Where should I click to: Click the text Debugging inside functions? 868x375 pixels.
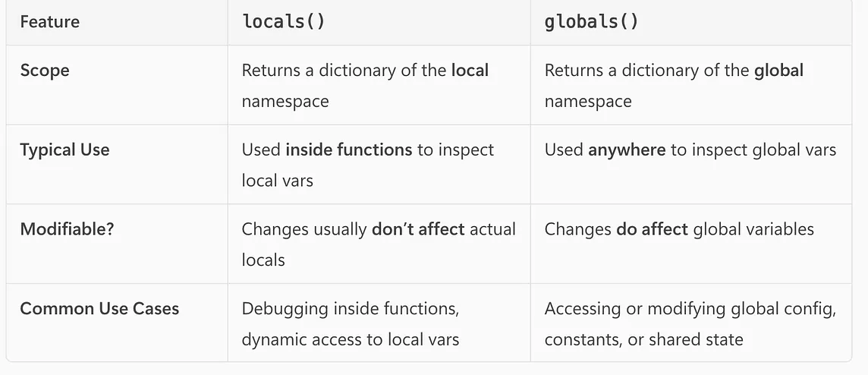click(351, 308)
